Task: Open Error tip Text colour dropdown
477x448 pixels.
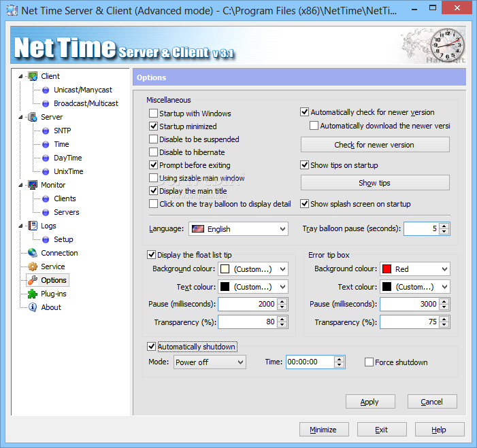Action: 415,287
